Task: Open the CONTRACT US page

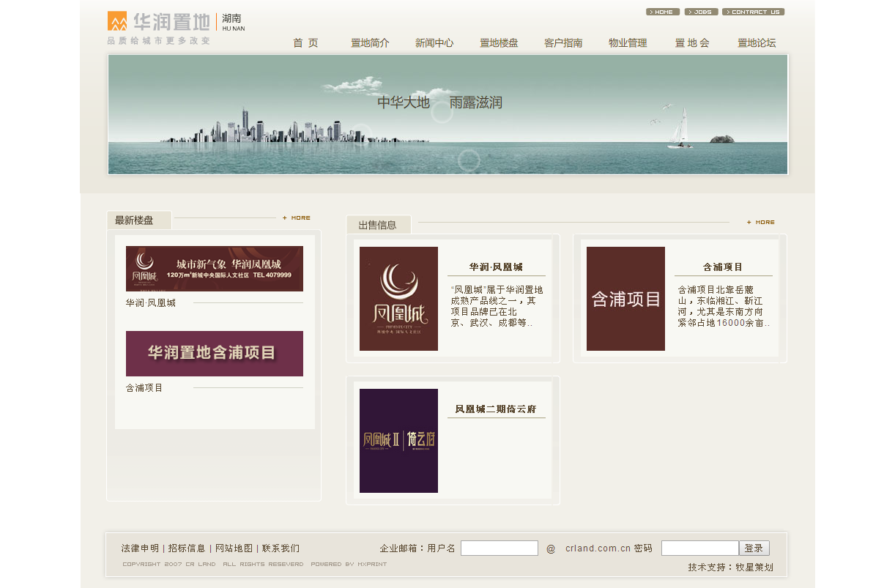Action: (753, 11)
